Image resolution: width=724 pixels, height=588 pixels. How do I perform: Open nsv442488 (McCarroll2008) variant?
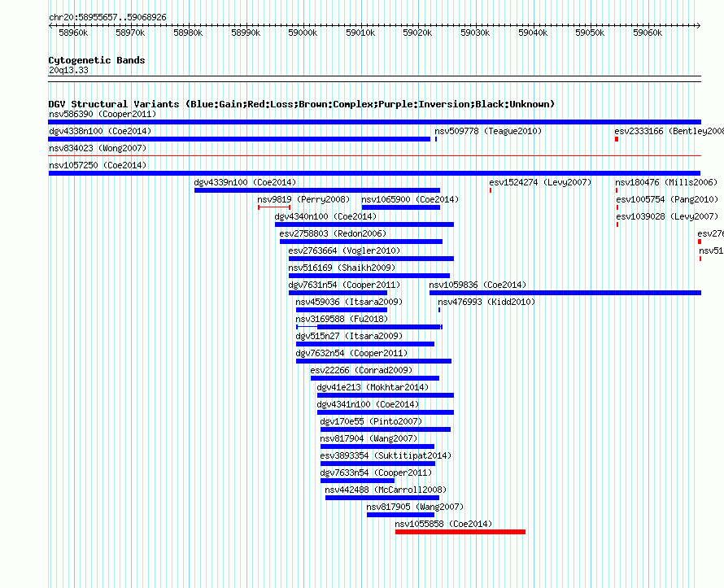pyautogui.click(x=386, y=490)
